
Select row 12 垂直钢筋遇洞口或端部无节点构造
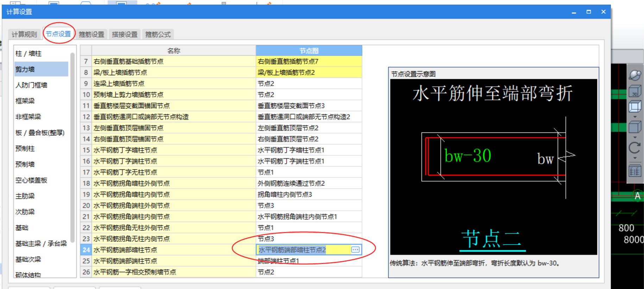click(174, 117)
